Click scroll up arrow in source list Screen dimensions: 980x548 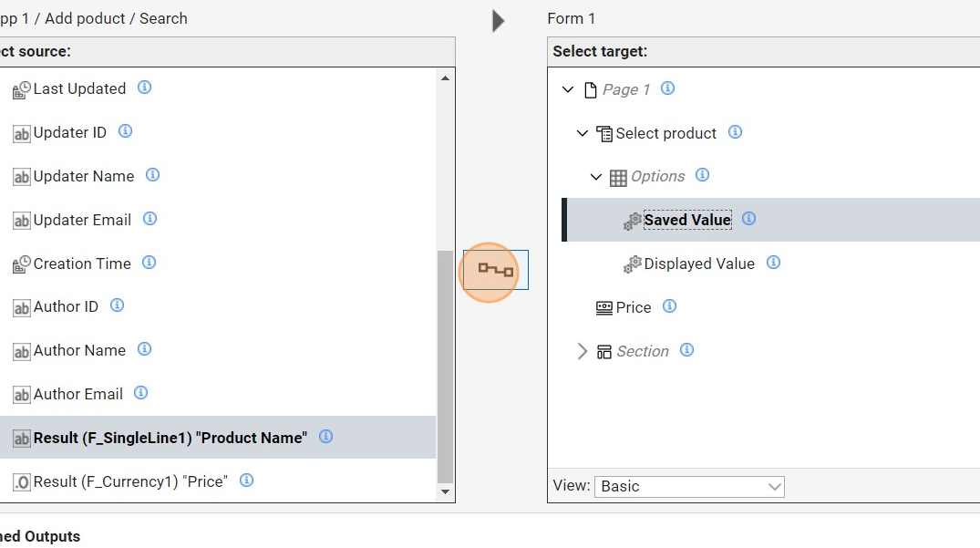coord(445,78)
